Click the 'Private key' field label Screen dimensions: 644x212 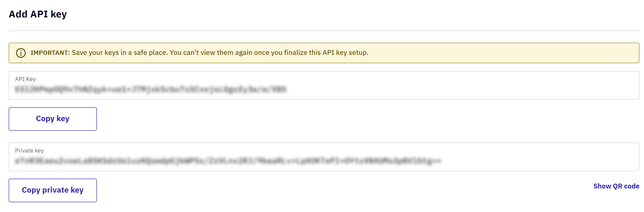pos(29,150)
